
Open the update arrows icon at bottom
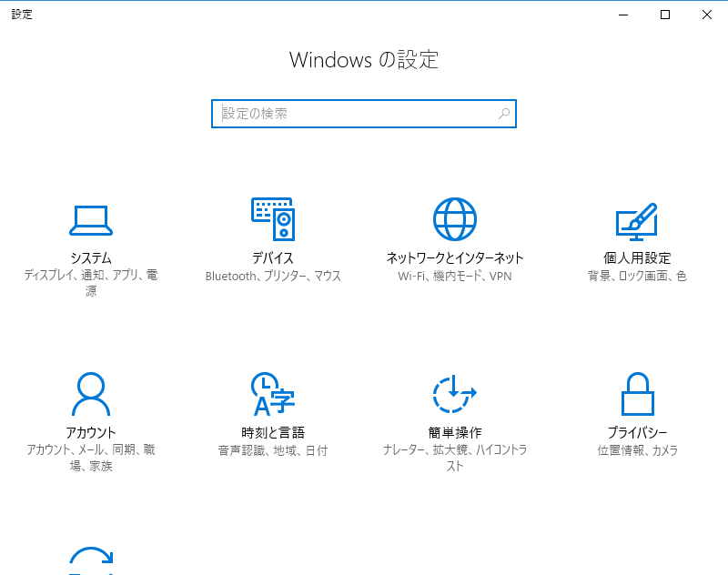click(91, 560)
